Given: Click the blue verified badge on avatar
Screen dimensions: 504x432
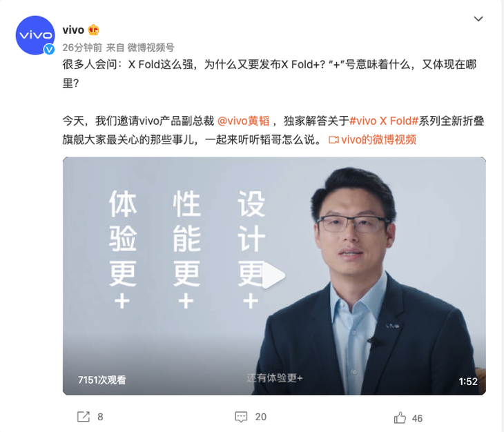Looking at the screenshot, I should click(x=49, y=49).
